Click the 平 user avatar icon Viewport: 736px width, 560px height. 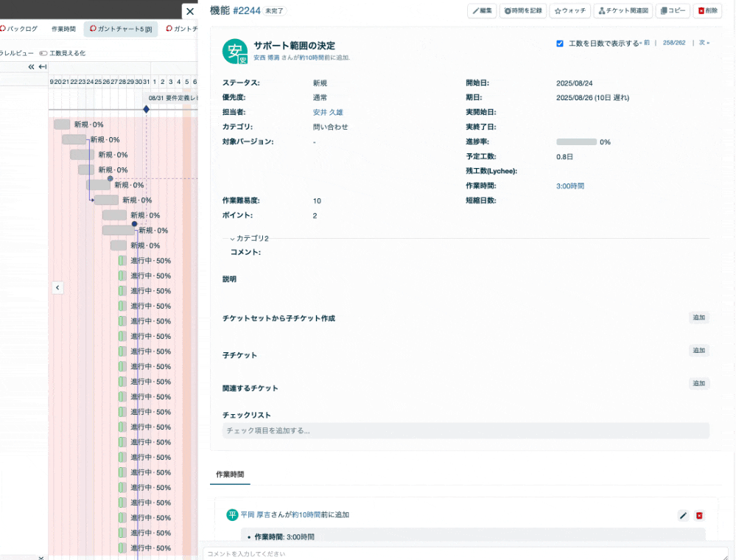pos(232,515)
